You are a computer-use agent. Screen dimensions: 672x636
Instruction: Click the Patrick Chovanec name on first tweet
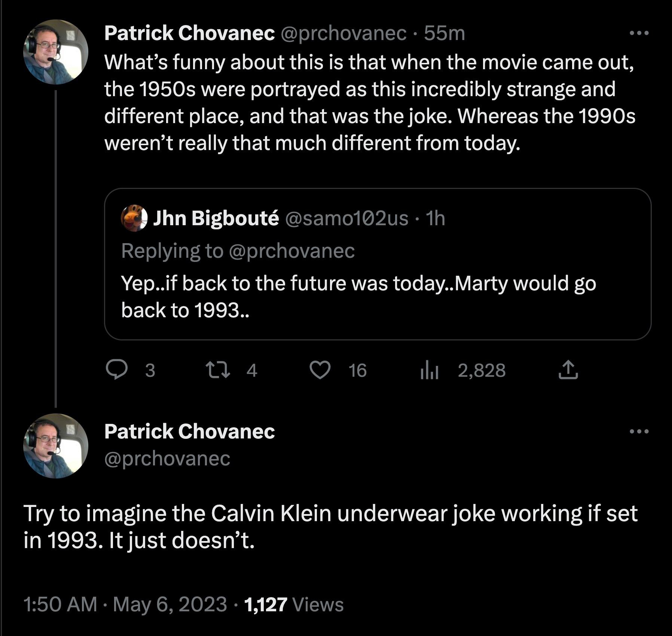tap(189, 33)
